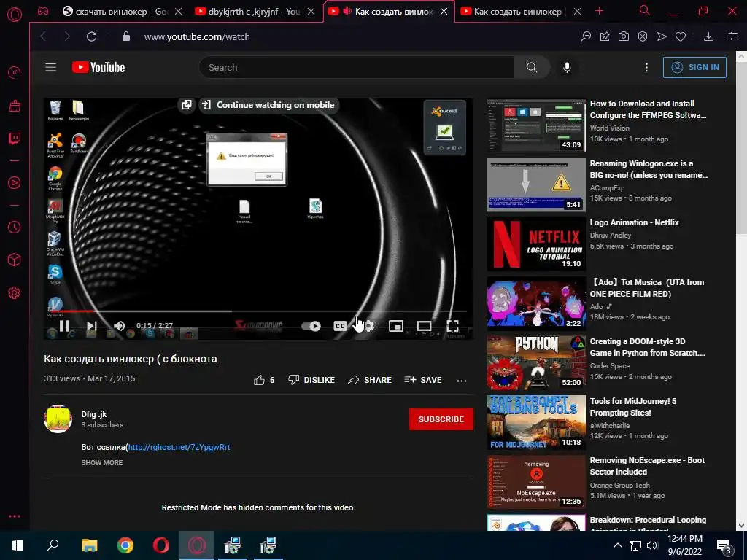The width and height of the screenshot is (747, 560).
Task: Take a snapshot with camera icon
Action: coord(624,36)
